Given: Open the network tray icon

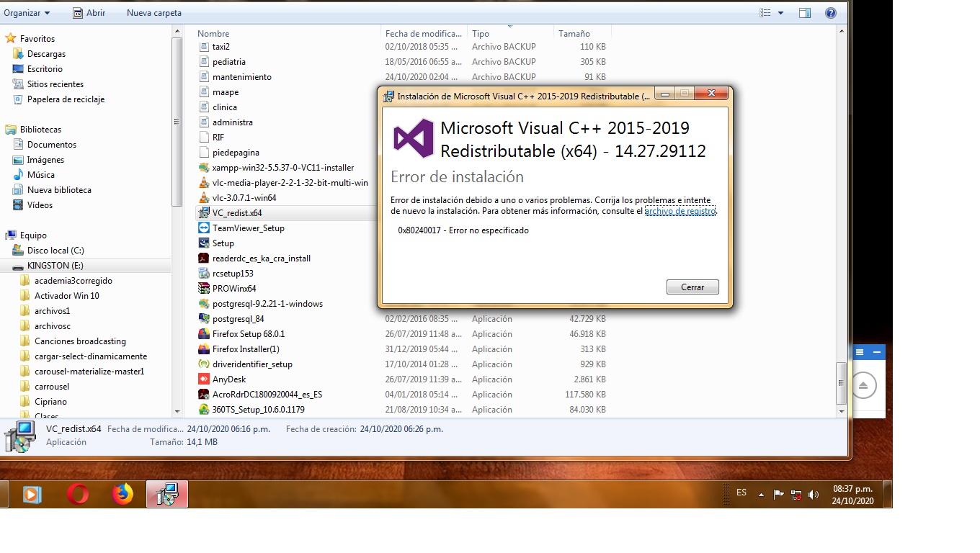Looking at the screenshot, I should pyautogui.click(x=796, y=495).
